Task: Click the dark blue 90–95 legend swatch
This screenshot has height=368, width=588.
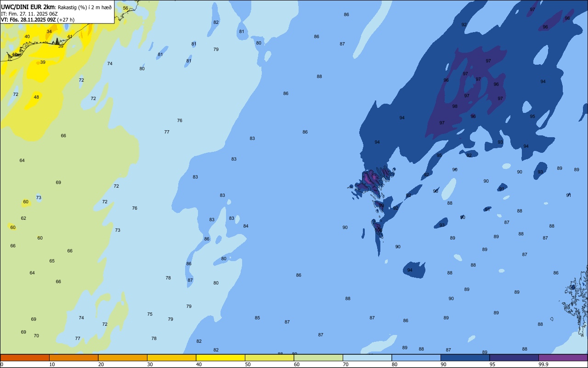Action: pos(465,357)
